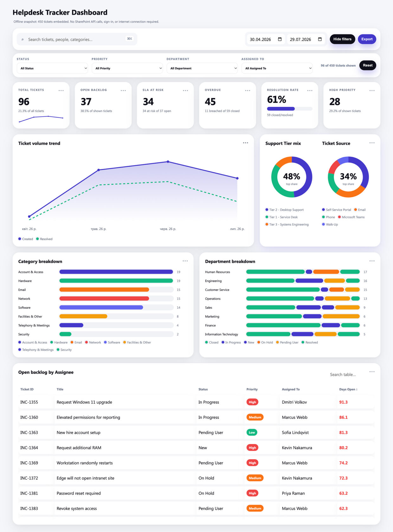The width and height of the screenshot is (393, 532).
Task: Open the All Priority dropdown
Action: point(127,68)
